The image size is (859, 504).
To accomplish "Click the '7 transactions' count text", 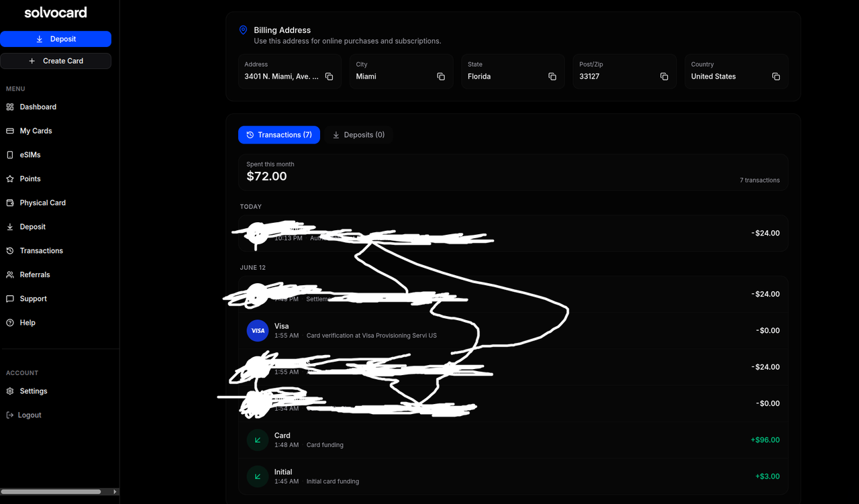I will click(760, 181).
